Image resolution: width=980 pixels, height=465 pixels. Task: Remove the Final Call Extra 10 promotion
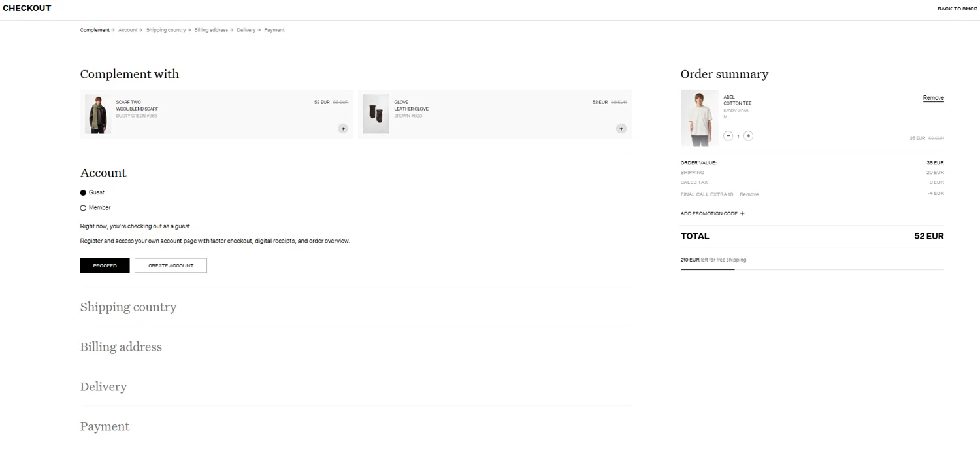pyautogui.click(x=749, y=194)
